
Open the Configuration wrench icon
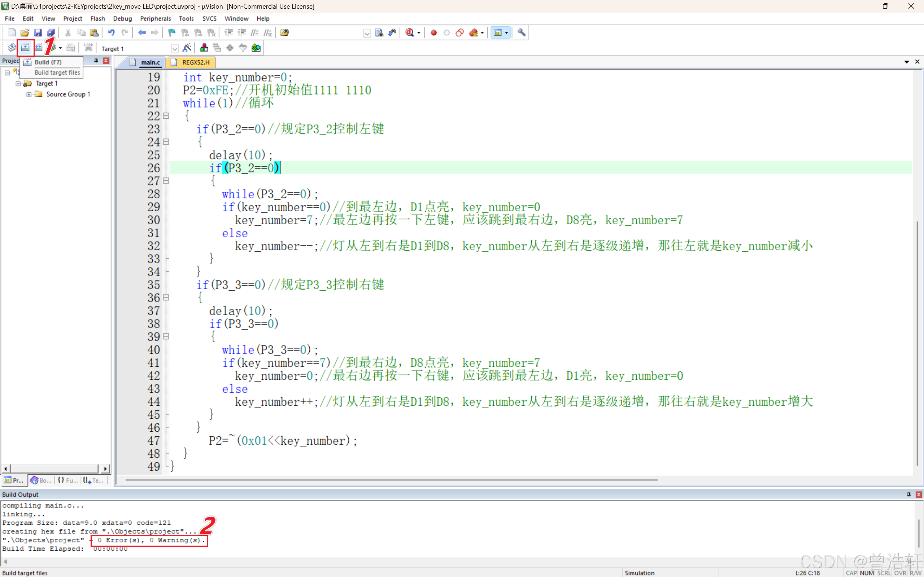521,33
